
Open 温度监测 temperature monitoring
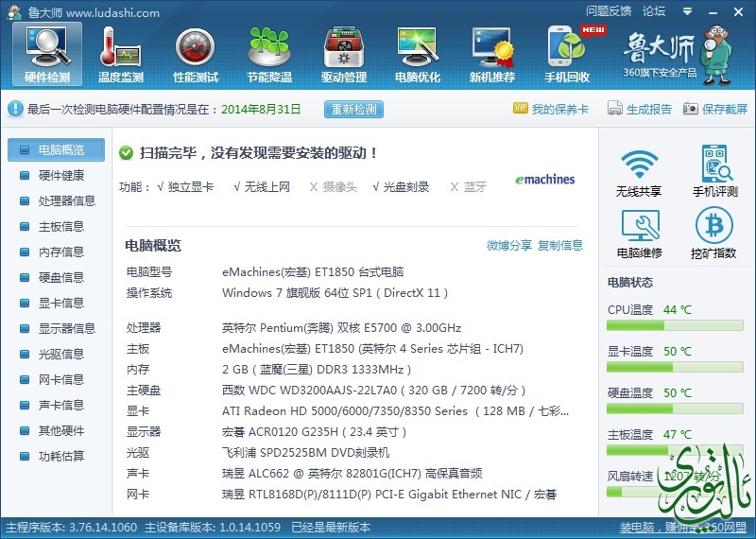[x=121, y=54]
